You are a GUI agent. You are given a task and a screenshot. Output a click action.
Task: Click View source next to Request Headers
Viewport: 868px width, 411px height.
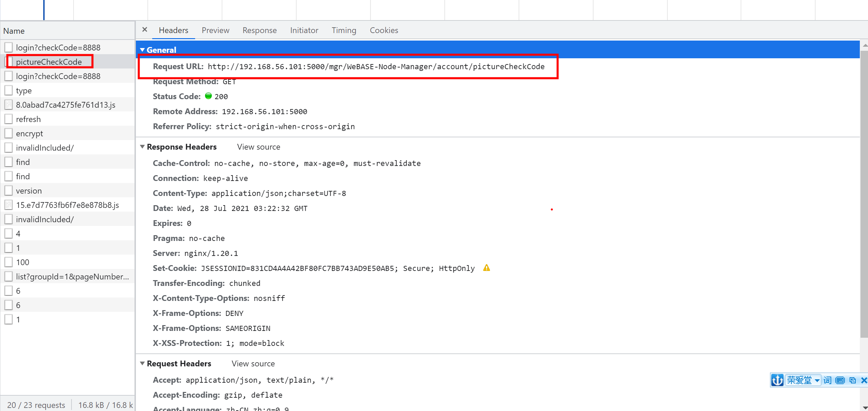[x=253, y=363]
